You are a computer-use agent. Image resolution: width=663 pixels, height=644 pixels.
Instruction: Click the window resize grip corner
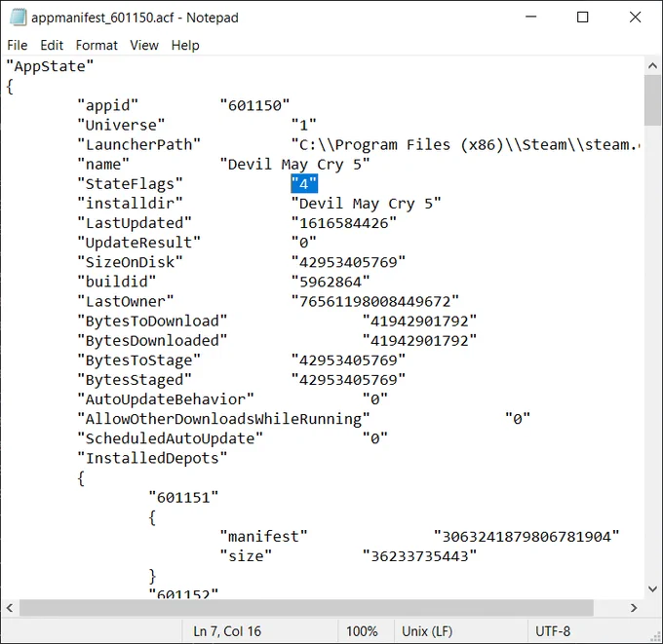656,637
